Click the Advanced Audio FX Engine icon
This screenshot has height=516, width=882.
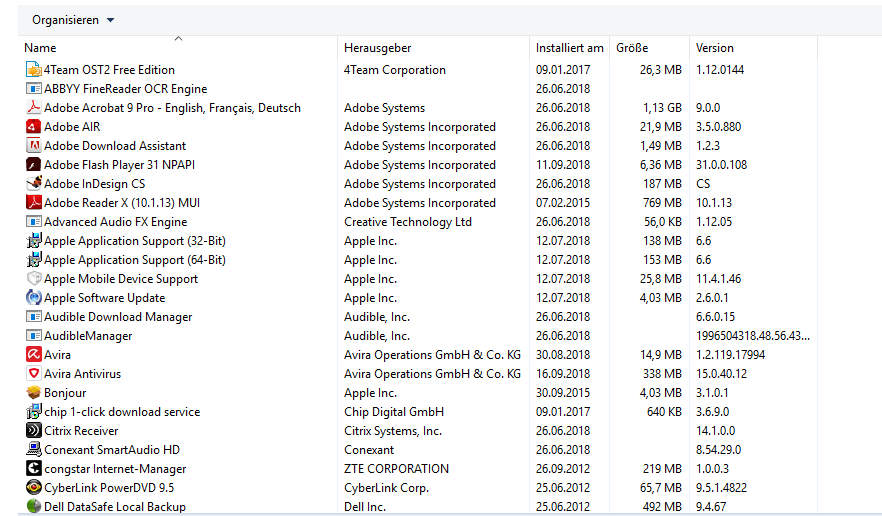coord(34,222)
